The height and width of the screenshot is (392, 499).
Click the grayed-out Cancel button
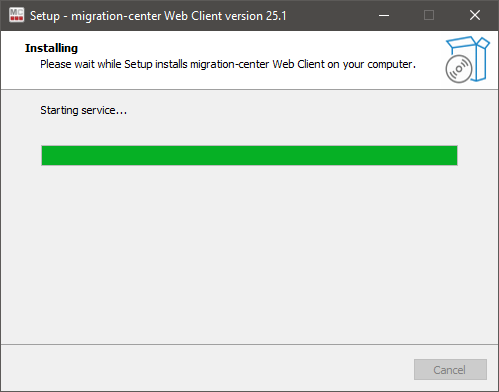450,369
